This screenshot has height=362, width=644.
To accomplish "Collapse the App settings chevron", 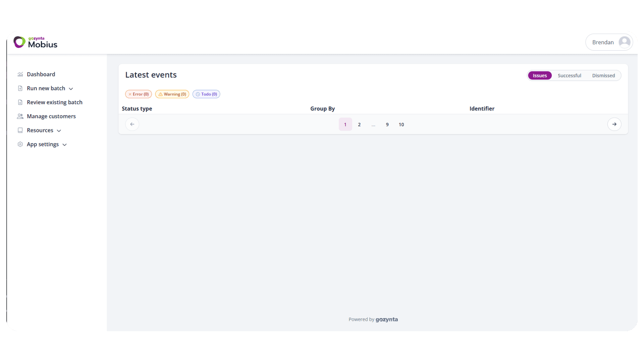I will tap(65, 144).
